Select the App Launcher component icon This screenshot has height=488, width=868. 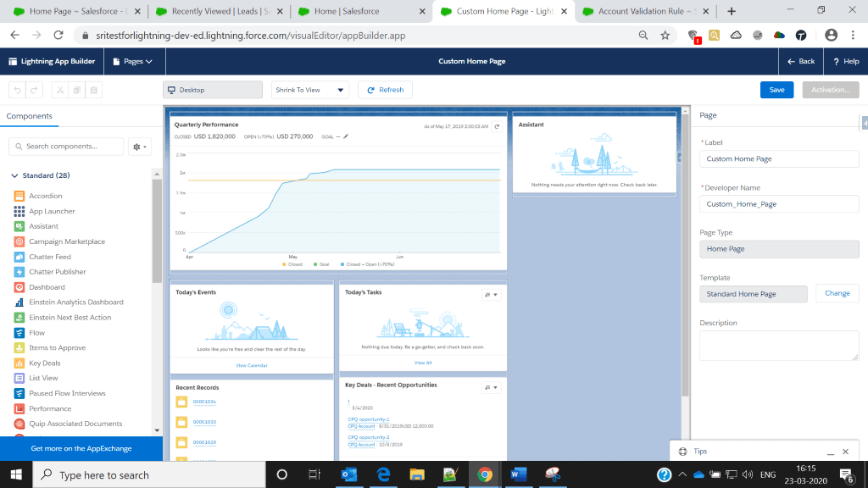point(19,211)
